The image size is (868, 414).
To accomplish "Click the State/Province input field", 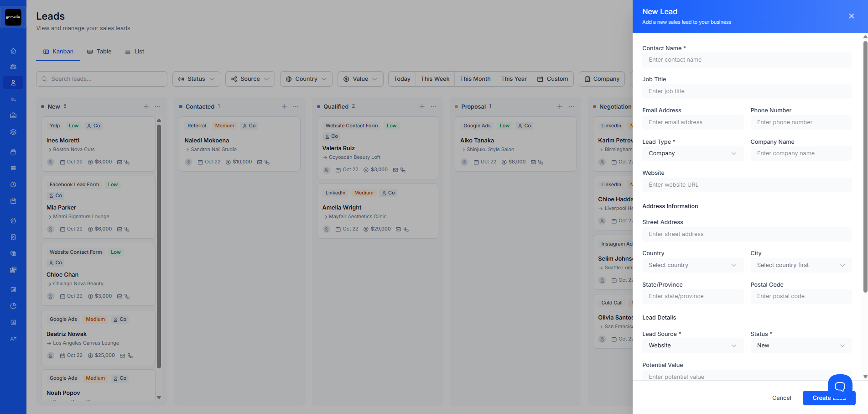I will pos(693,296).
